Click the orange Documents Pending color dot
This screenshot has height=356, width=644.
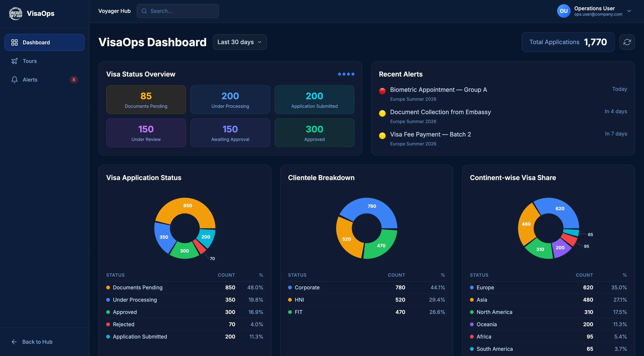[x=108, y=287]
